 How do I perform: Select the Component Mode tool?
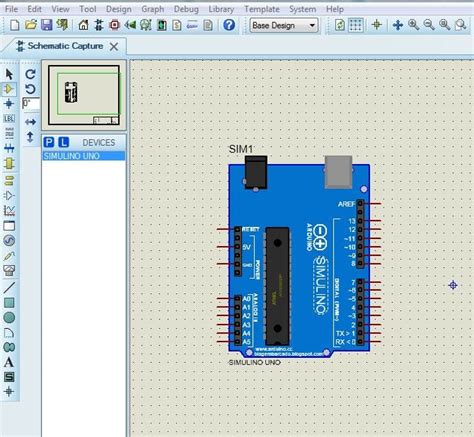click(x=9, y=89)
